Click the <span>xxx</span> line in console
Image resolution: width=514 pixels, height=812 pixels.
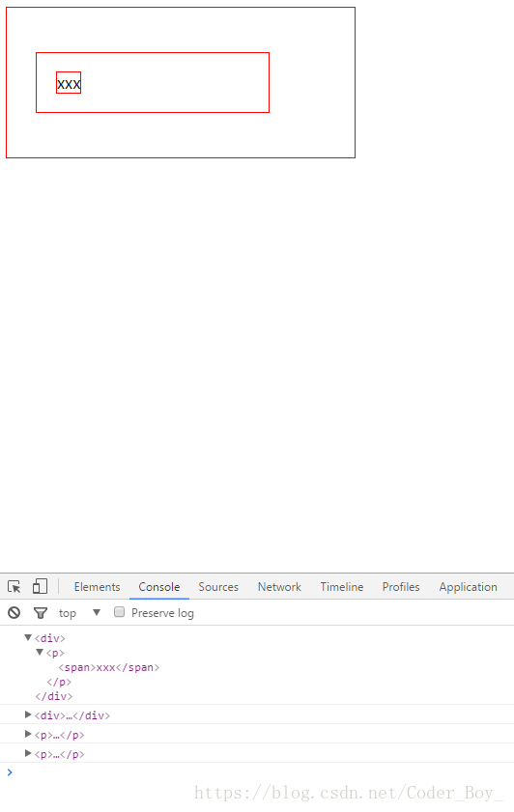[109, 667]
